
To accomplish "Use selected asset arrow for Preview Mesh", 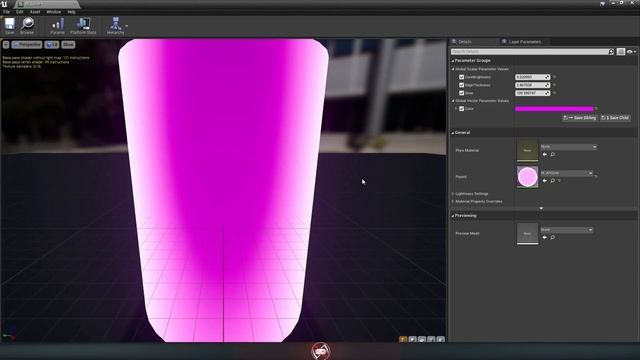I will tap(544, 237).
